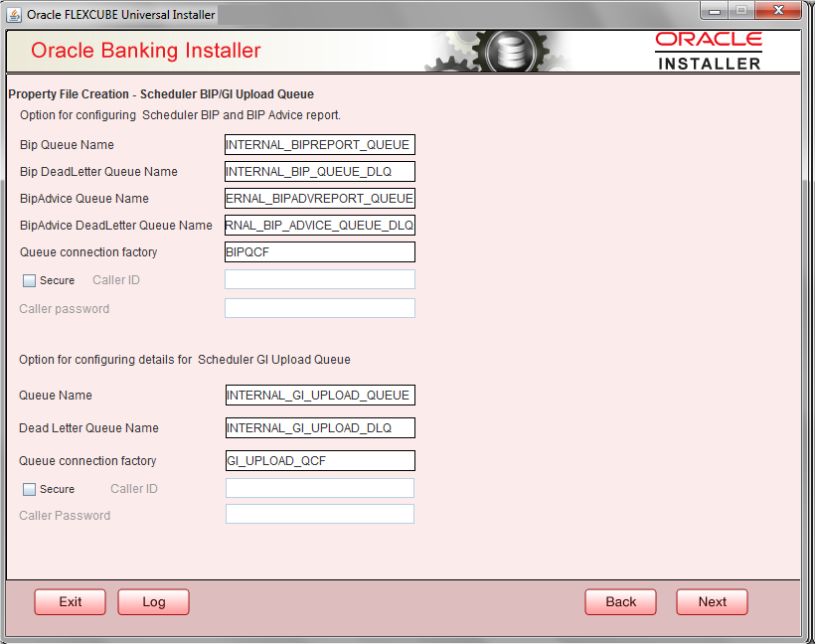Enable Secure option in GI Upload section
The image size is (815, 644).
pyautogui.click(x=29, y=488)
